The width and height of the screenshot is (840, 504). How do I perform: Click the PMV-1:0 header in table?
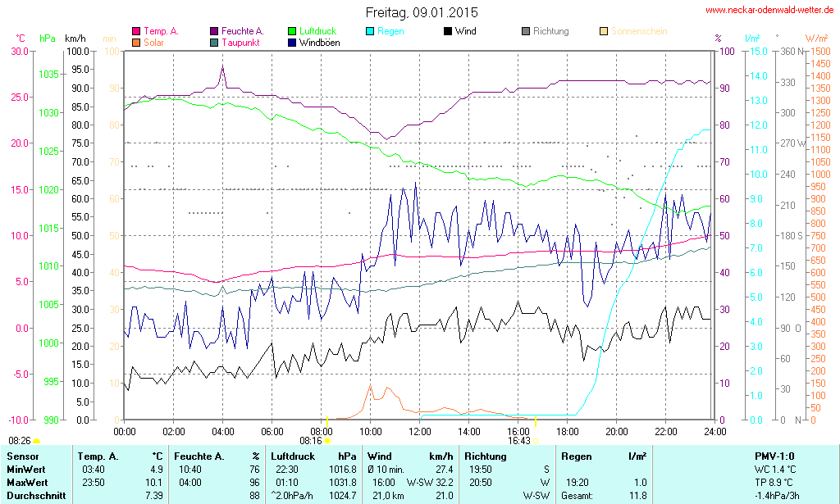point(774,456)
